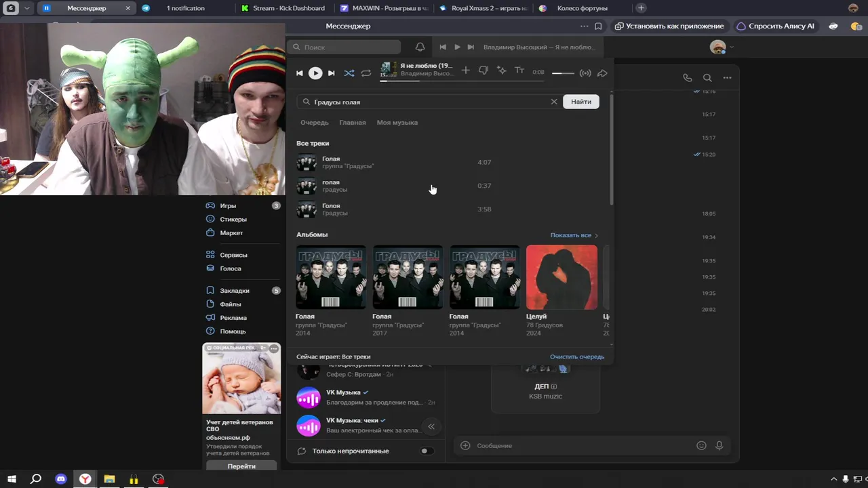Screen dimensions: 868x488
Task: Open 'Игры' in the left sidebar
Action: click(242, 205)
